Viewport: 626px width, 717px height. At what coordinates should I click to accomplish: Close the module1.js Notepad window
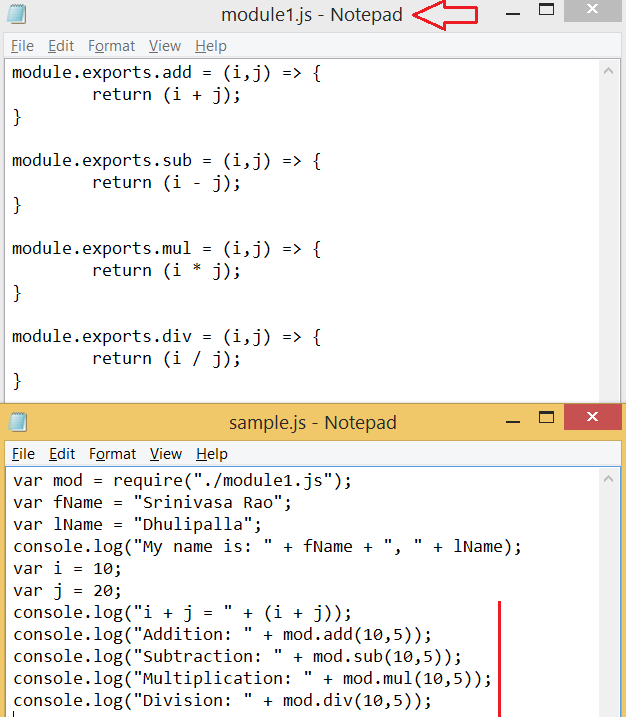click(x=592, y=9)
